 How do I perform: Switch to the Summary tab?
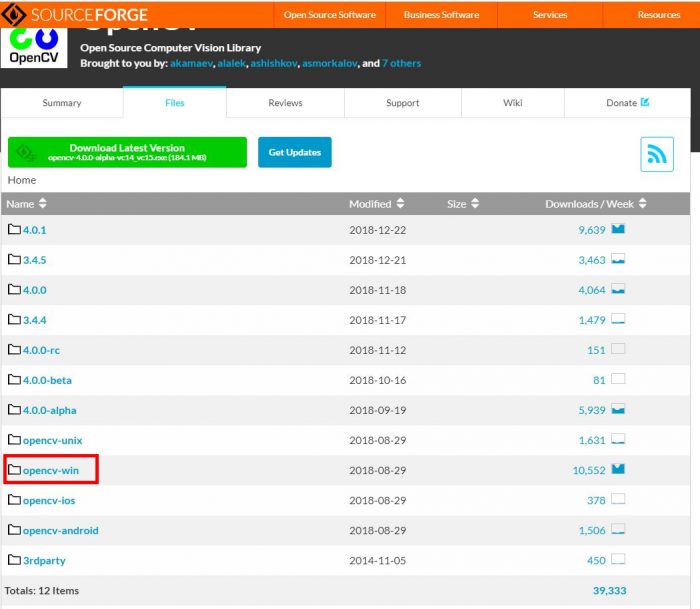[62, 103]
